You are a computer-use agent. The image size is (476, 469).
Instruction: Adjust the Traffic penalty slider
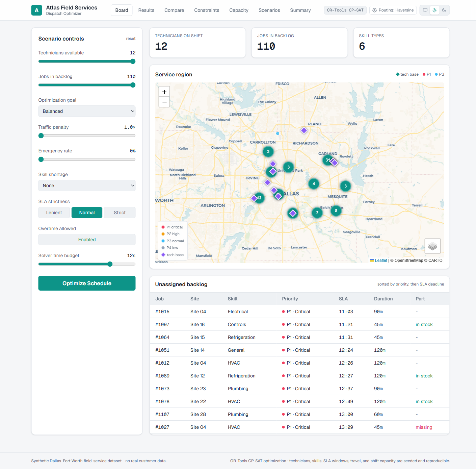click(x=87, y=136)
